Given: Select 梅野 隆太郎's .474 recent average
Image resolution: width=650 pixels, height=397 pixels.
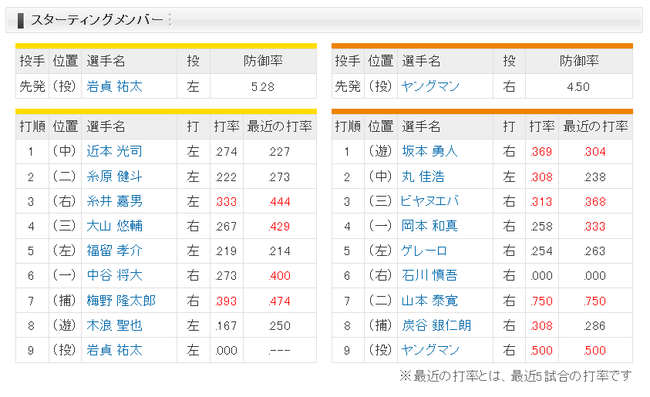Looking at the screenshot, I should (279, 301).
